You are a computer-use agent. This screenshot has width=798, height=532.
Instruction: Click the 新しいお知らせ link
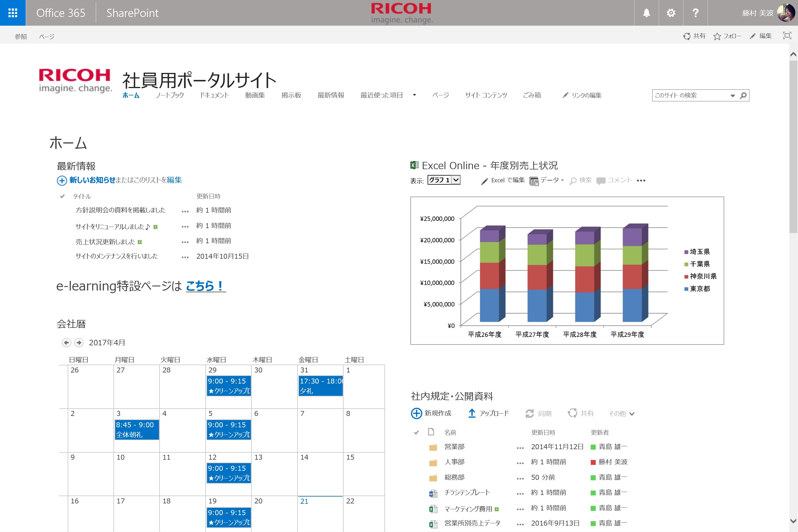tap(92, 180)
